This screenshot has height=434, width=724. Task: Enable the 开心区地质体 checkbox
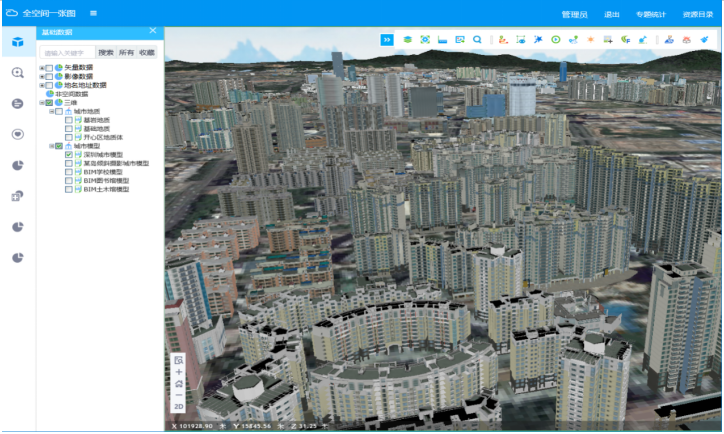tap(68, 138)
